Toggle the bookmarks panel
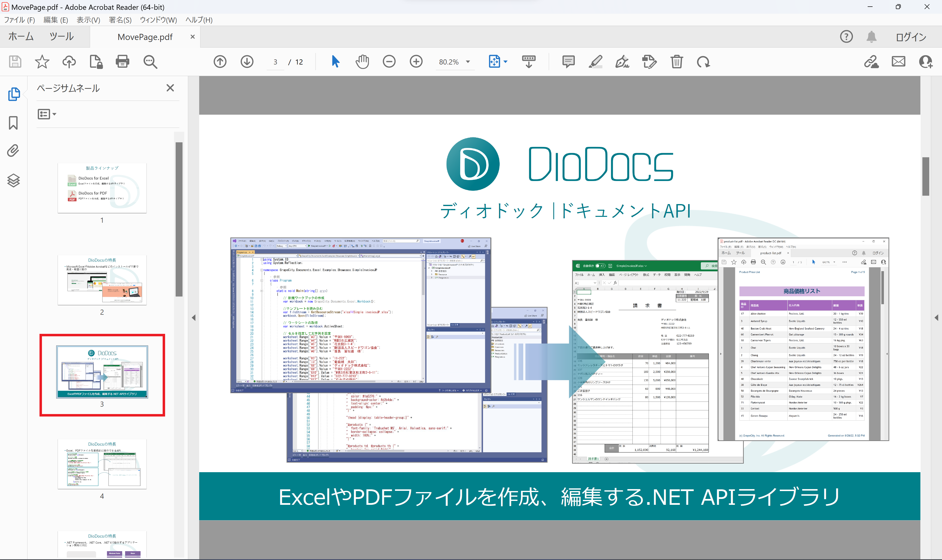This screenshot has height=560, width=942. click(13, 123)
